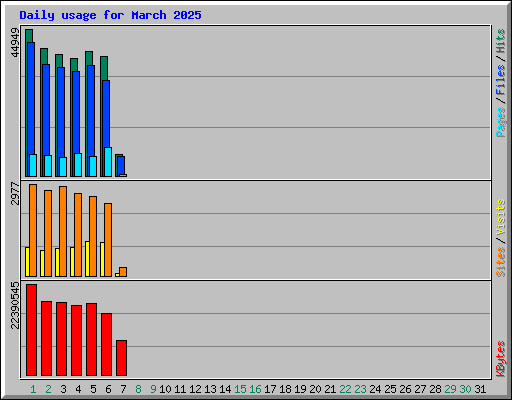512x400 pixels.
Task: Click the Files legend label
Action: [x=500, y=80]
